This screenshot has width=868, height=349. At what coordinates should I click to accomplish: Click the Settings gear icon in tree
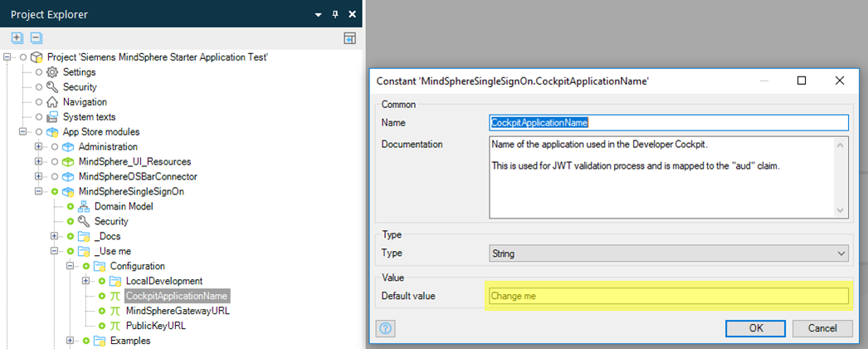52,72
